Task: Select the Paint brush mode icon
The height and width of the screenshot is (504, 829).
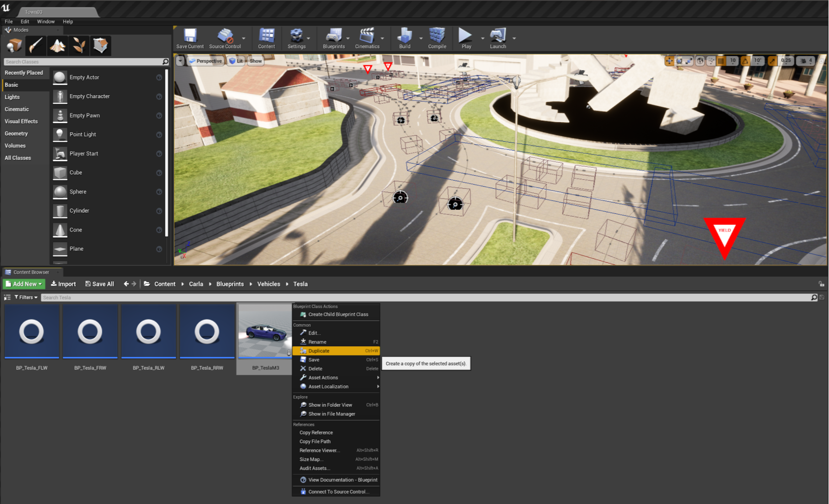Action: [x=36, y=46]
